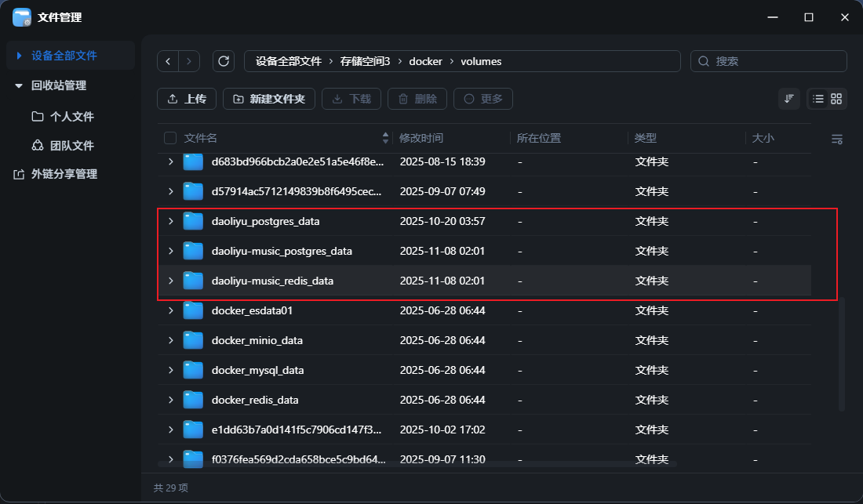The width and height of the screenshot is (863, 504).
Task: Open 个人文件 in sidebar
Action: pos(71,117)
